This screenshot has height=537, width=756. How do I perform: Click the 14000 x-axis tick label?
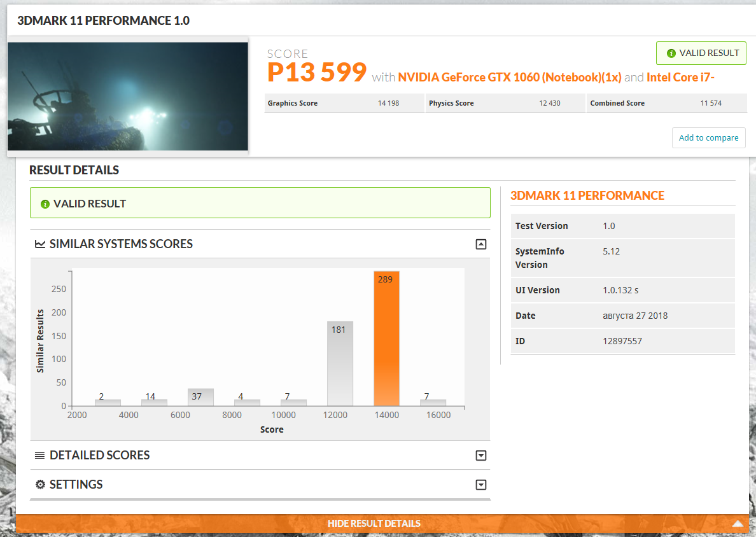pos(387,415)
